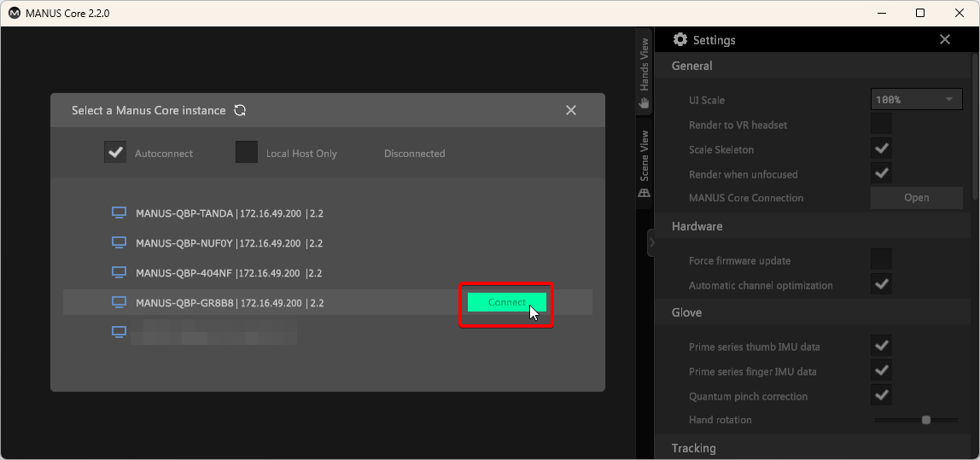The width and height of the screenshot is (980, 460).
Task: Click the computer icon beside MANUS-QBP-TANDA
Action: tap(120, 213)
